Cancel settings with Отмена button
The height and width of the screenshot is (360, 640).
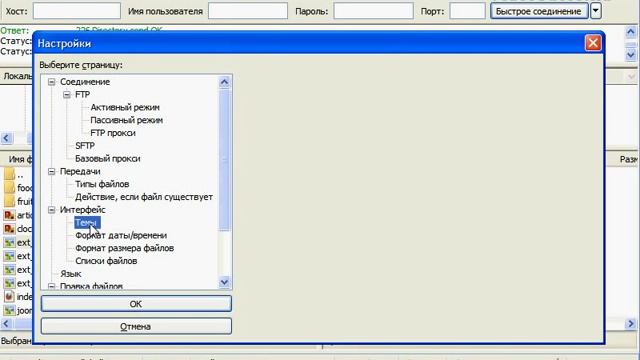click(x=136, y=327)
